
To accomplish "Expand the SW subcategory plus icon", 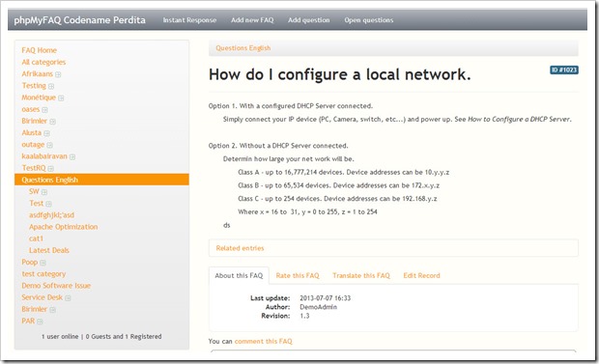I will tap(44, 192).
